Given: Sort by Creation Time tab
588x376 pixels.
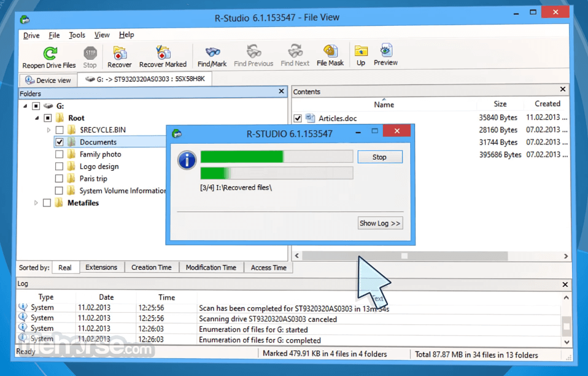Looking at the screenshot, I should 152,267.
